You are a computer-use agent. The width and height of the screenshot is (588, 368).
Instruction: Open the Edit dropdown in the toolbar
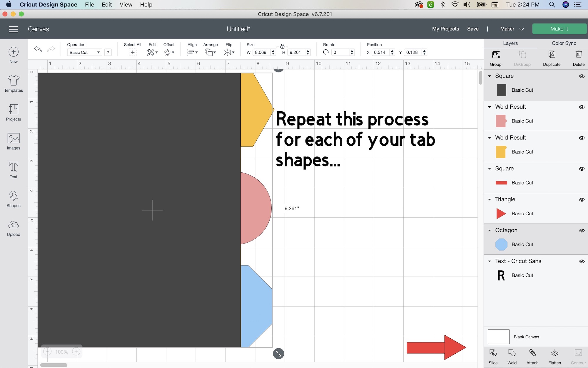tap(152, 53)
